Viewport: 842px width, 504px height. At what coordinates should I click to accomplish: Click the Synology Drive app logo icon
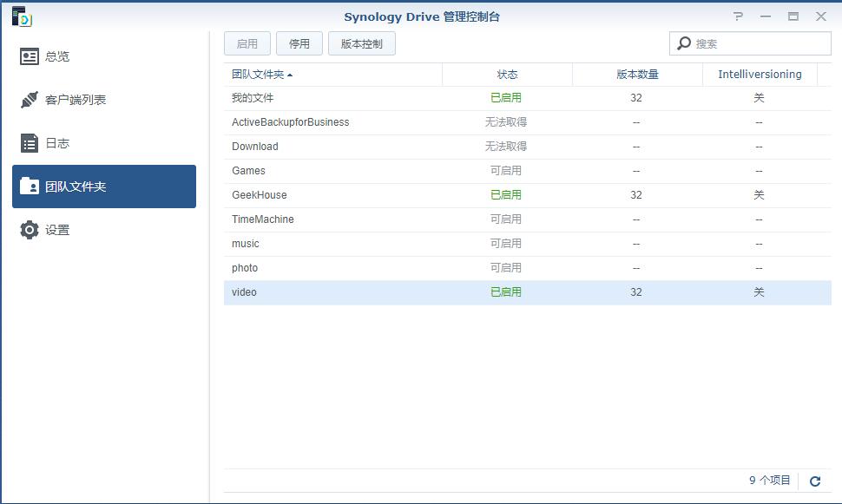pos(22,16)
